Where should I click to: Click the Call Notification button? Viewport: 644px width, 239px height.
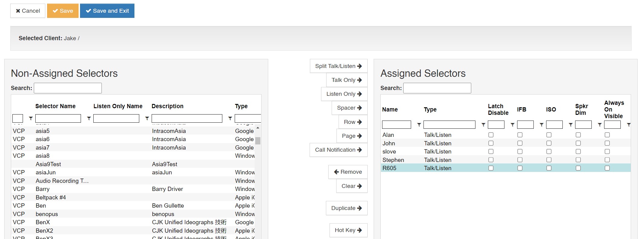pyautogui.click(x=339, y=150)
